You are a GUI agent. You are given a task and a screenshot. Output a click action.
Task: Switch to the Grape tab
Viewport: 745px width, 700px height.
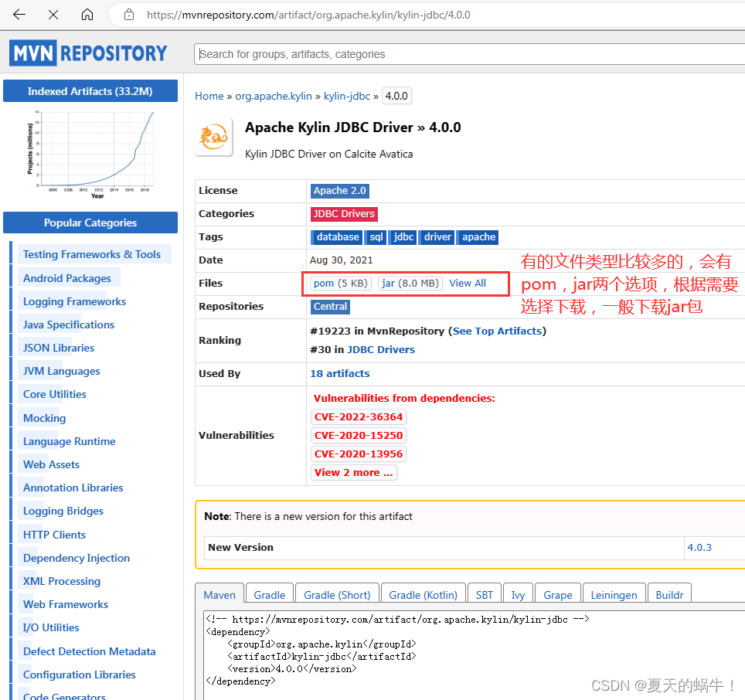pyautogui.click(x=558, y=595)
